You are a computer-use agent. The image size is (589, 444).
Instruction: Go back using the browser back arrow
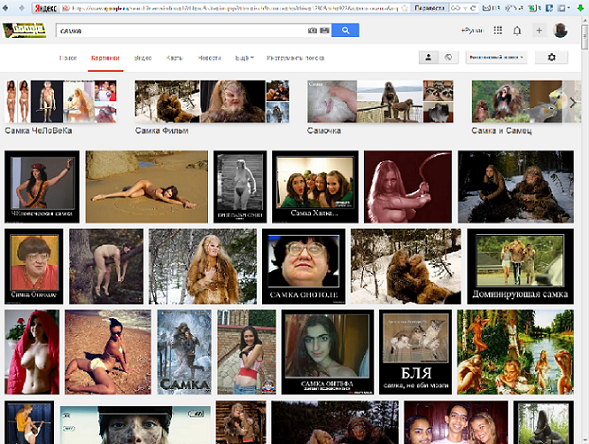coord(6,8)
